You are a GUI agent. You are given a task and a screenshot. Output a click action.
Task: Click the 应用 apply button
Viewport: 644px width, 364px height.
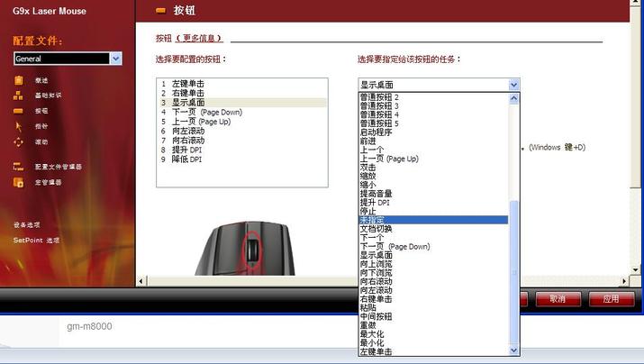click(x=611, y=299)
